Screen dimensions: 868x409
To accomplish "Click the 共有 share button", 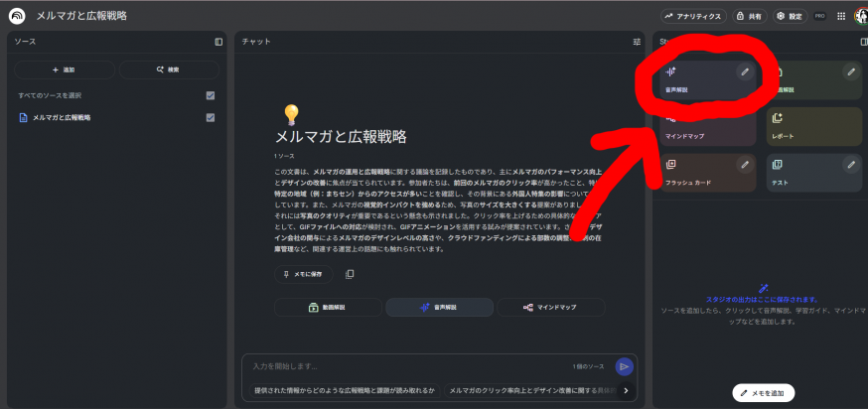I will (750, 16).
